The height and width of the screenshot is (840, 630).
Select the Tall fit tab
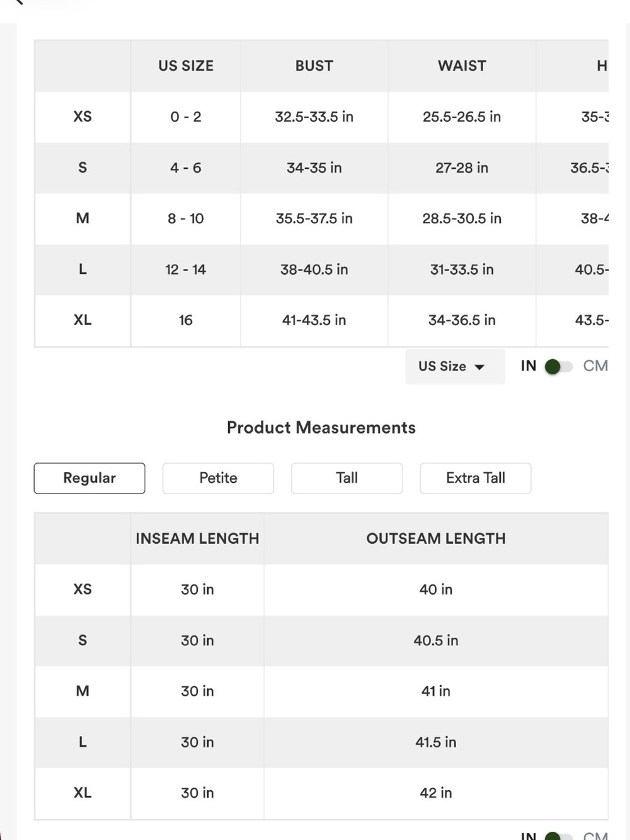[346, 478]
